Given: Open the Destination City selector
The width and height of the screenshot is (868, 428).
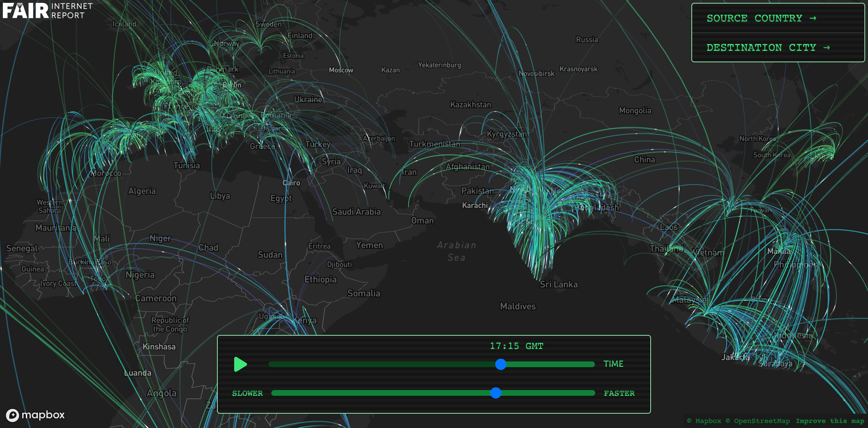Looking at the screenshot, I should pyautogui.click(x=761, y=48).
